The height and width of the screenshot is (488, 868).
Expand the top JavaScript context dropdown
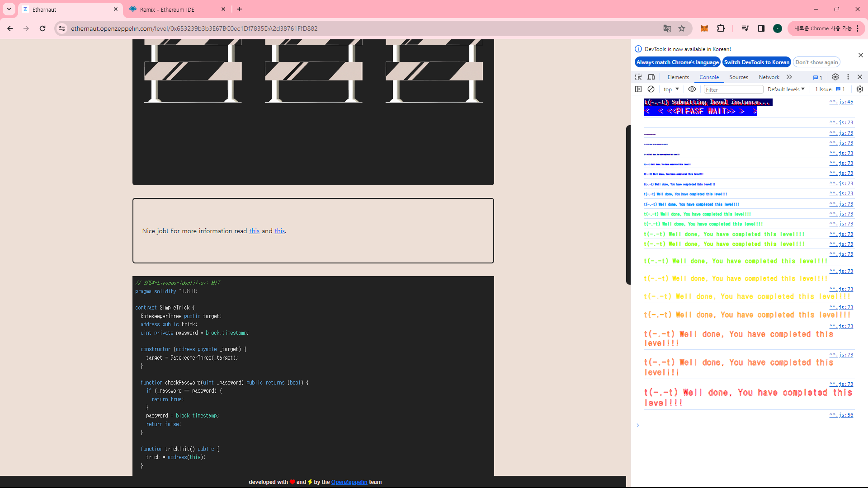click(671, 89)
